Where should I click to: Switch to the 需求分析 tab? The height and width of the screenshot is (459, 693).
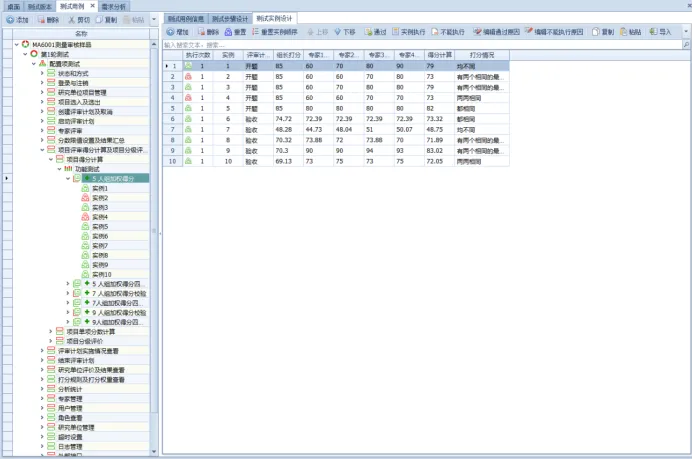tap(114, 6)
